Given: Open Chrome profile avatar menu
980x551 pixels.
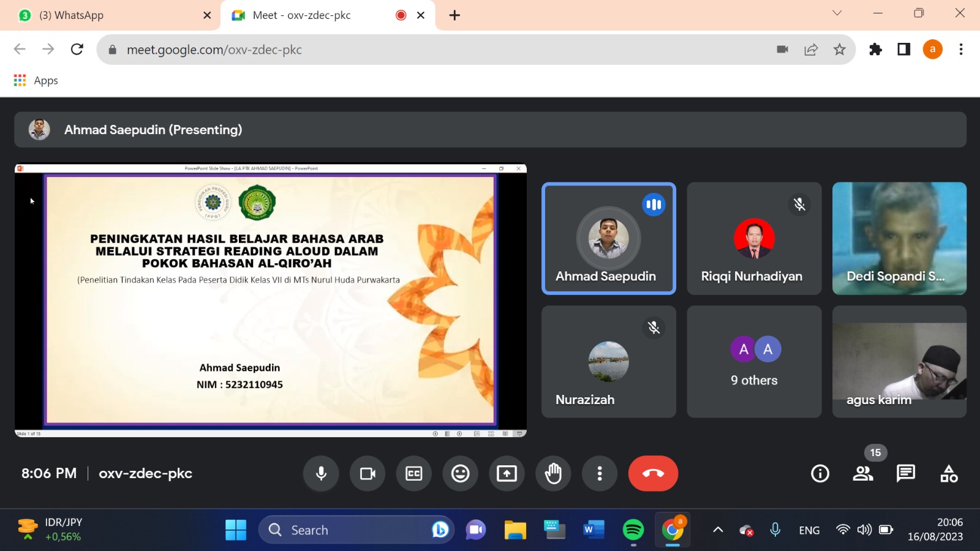Looking at the screenshot, I should [932, 50].
